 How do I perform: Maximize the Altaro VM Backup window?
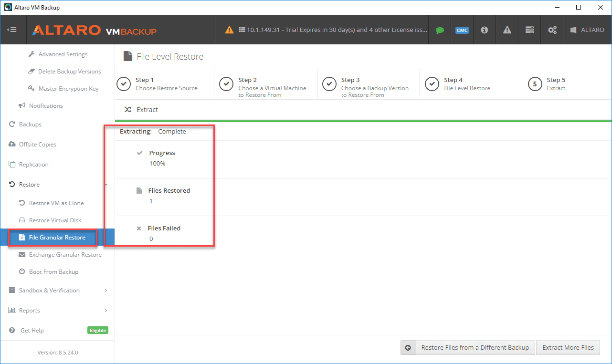(x=579, y=7)
